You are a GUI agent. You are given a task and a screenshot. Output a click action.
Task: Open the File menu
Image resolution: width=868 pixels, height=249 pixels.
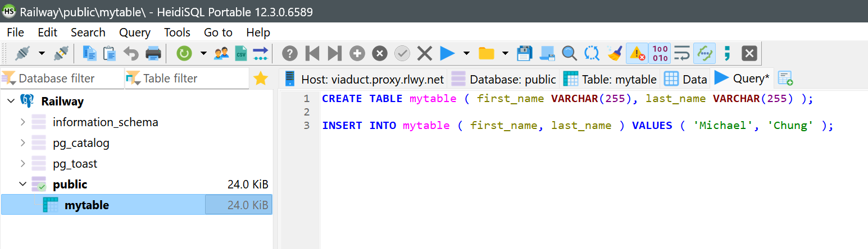pyautogui.click(x=15, y=33)
